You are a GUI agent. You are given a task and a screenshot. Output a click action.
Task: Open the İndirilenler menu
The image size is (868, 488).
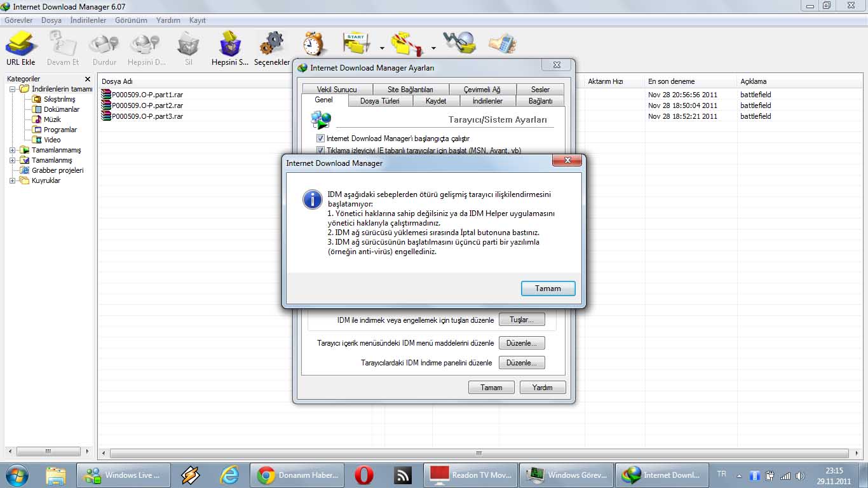tap(88, 20)
